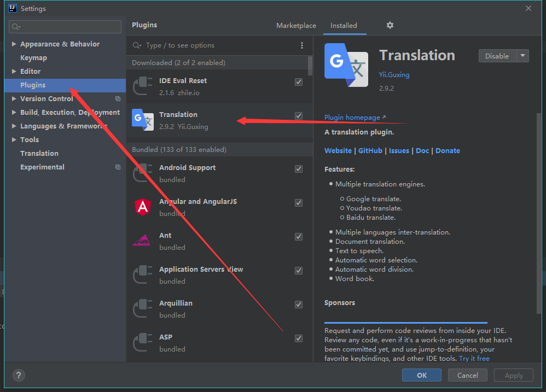Close the Settings dialog

pos(528,8)
